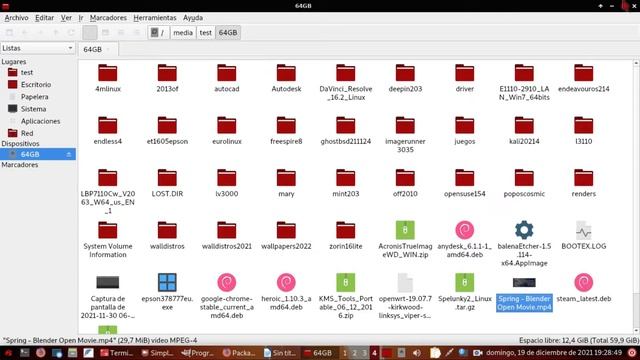Image resolution: width=640 pixels, height=360 pixels.
Task: Switch to the Packa... taskbar window
Action: (239, 353)
